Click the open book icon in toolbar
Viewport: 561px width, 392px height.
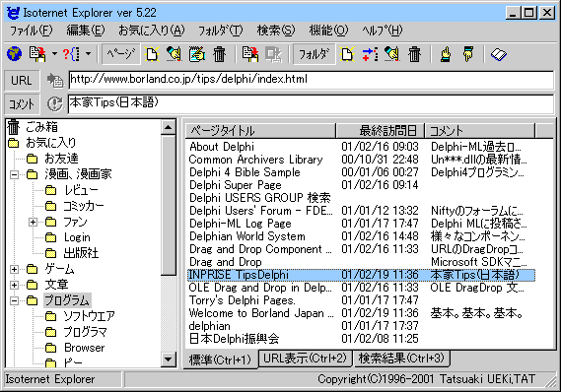[498, 55]
